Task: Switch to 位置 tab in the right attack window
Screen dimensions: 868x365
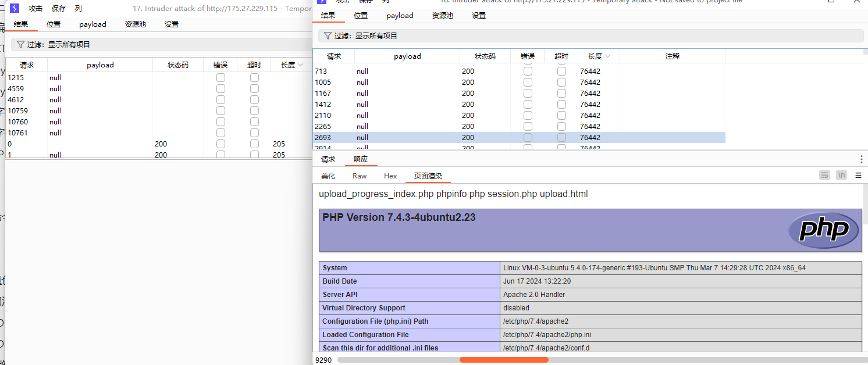Action: click(361, 16)
